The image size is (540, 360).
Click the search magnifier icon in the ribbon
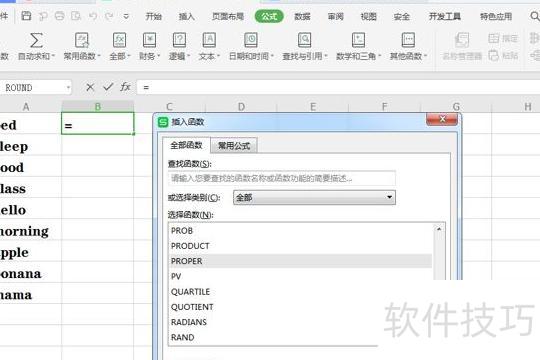534,16
